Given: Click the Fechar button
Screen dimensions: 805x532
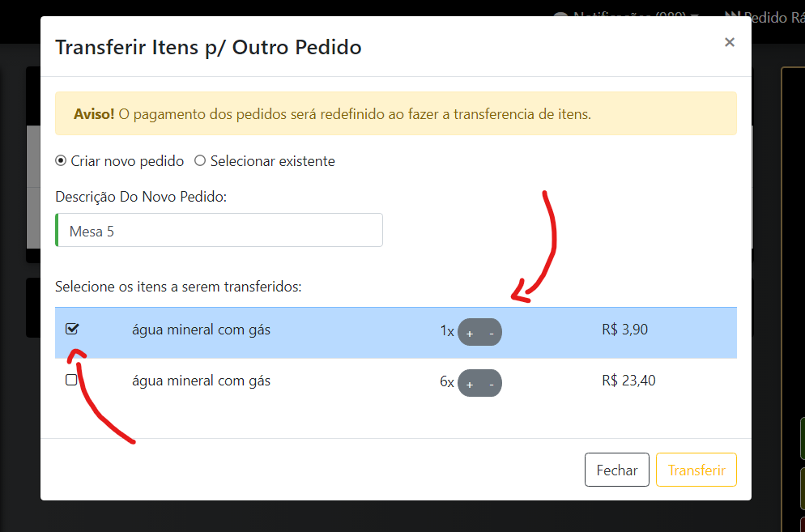Looking at the screenshot, I should (x=616, y=470).
